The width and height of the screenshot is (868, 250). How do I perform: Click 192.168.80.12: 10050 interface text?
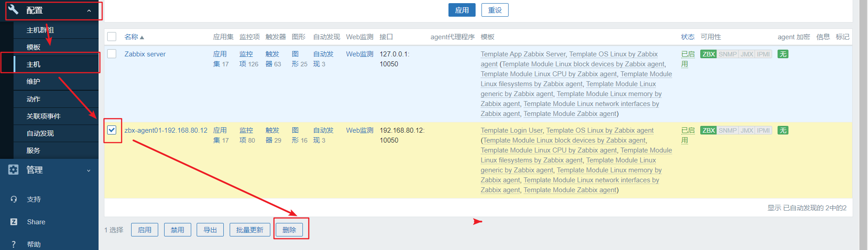point(402,135)
